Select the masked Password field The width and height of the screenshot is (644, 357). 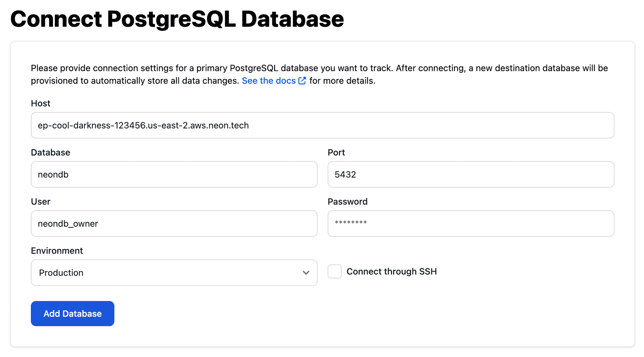pos(471,224)
